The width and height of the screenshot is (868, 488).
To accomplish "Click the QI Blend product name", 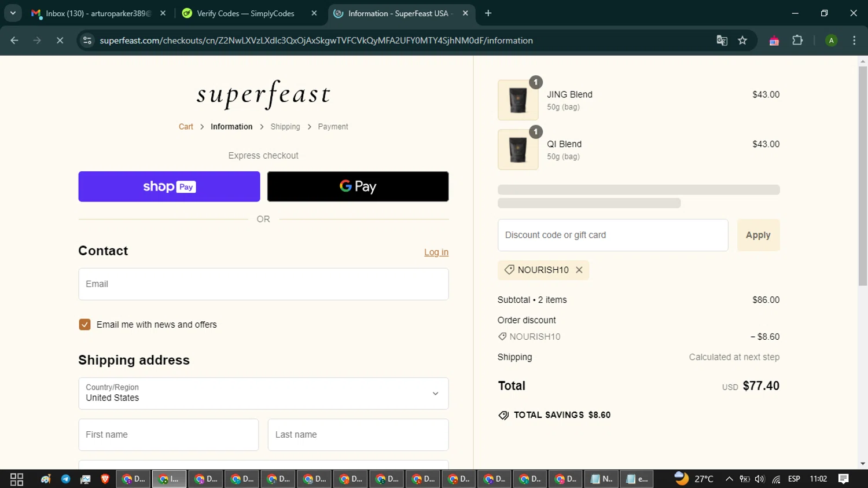I will [x=564, y=144].
